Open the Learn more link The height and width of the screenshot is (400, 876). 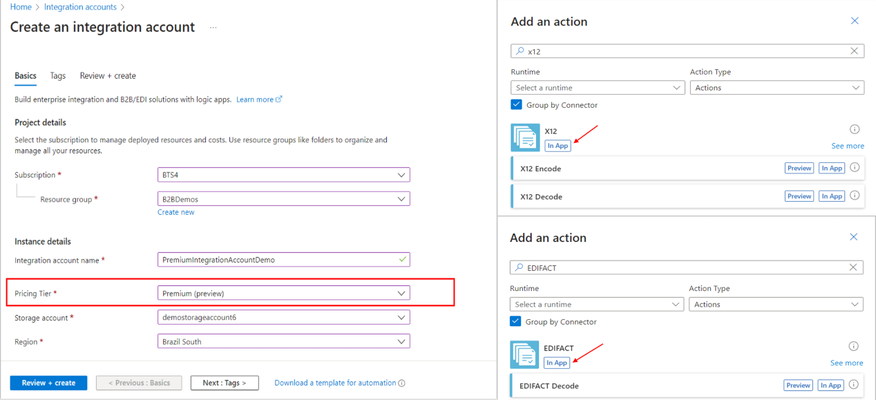tap(259, 99)
